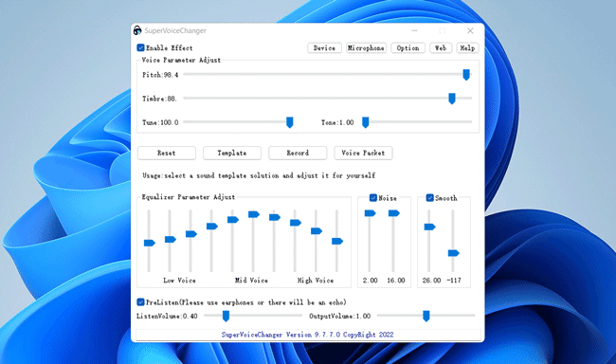Click the sixth equalizer band slider handle
Screen dimensions: 616x364
[x=254, y=214]
